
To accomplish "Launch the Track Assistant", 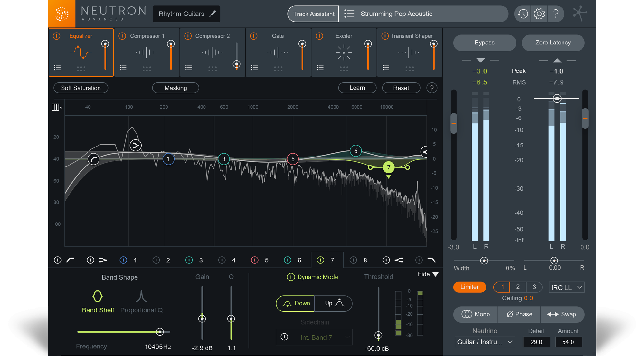I will (x=313, y=14).
